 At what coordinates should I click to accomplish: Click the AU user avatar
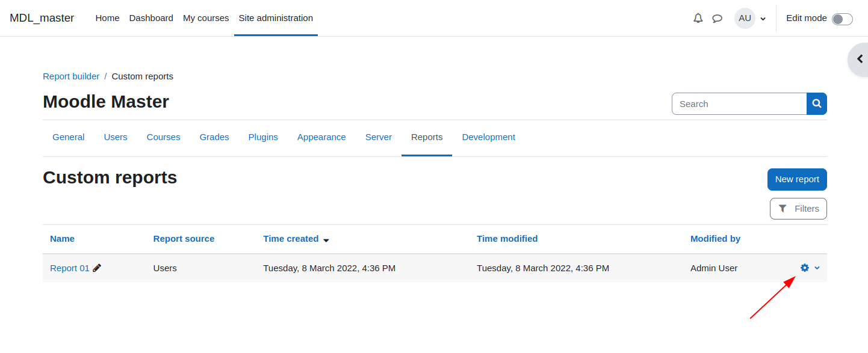pos(745,18)
